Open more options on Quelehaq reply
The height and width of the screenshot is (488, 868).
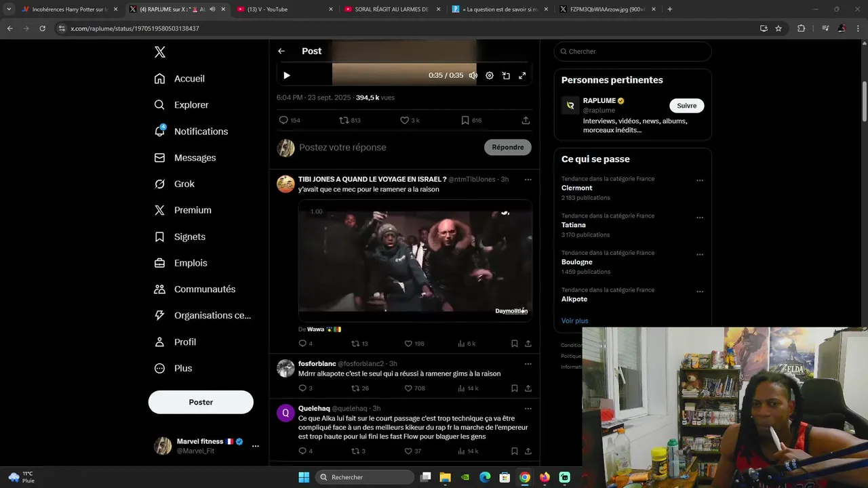[528, 409]
